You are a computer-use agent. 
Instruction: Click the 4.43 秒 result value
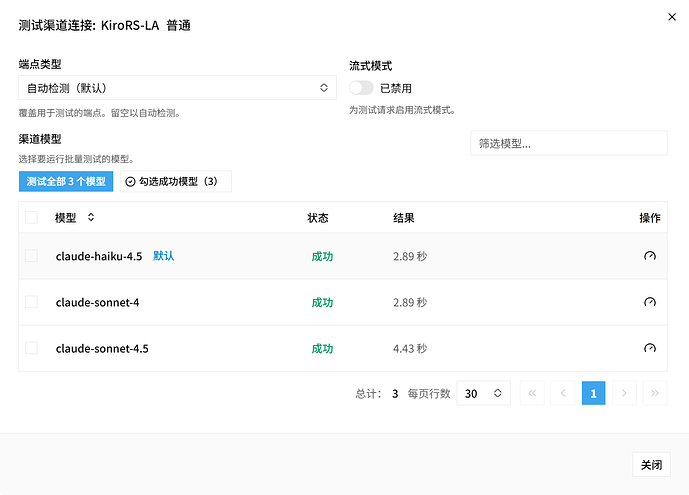click(410, 349)
